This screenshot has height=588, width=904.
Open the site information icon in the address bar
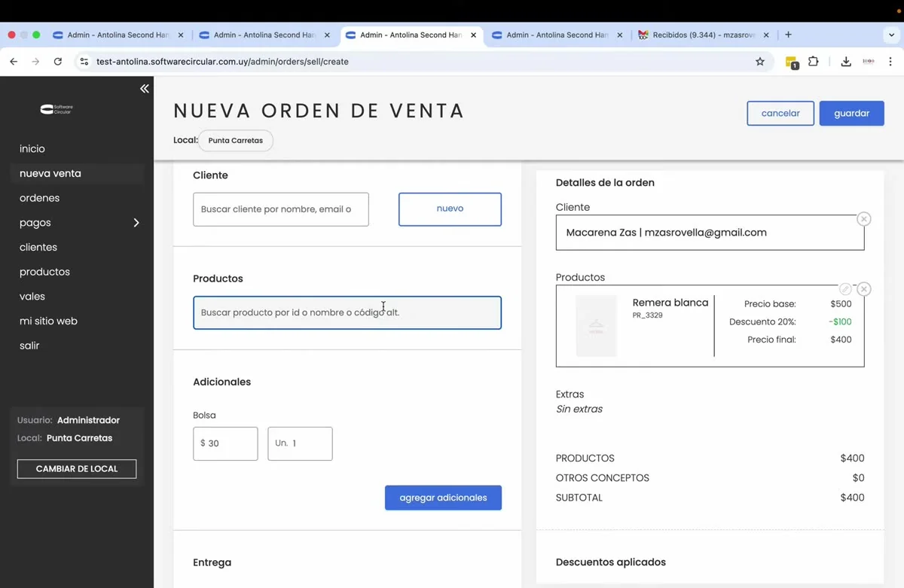click(84, 62)
